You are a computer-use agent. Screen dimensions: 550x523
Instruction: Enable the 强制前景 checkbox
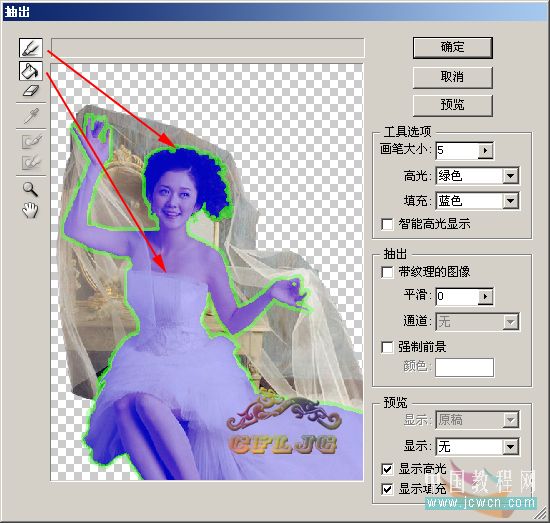click(x=387, y=347)
